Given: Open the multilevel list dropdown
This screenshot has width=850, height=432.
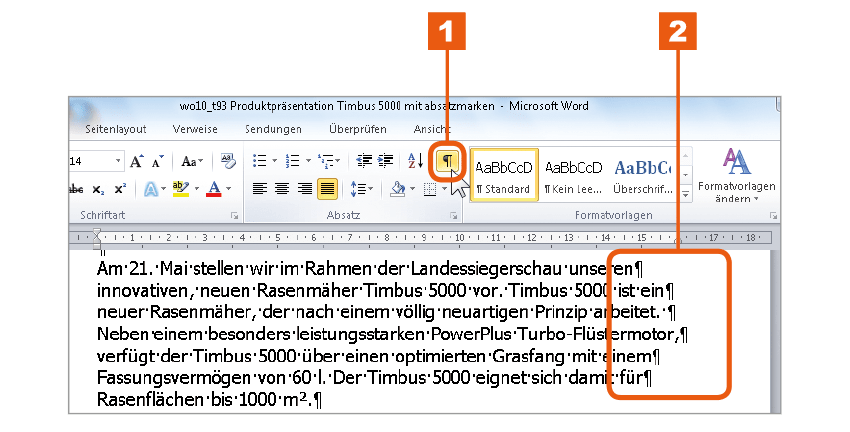Looking at the screenshot, I should tap(329, 161).
